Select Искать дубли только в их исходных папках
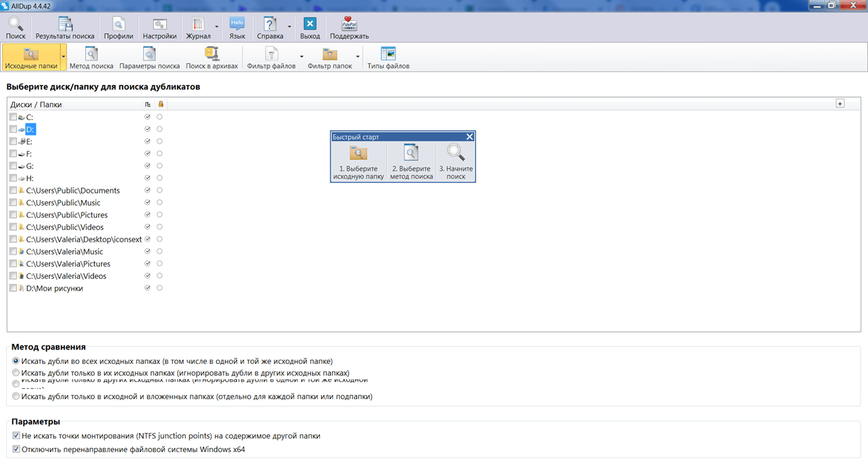Viewport: 868px width, 467px height. pyautogui.click(x=16, y=373)
